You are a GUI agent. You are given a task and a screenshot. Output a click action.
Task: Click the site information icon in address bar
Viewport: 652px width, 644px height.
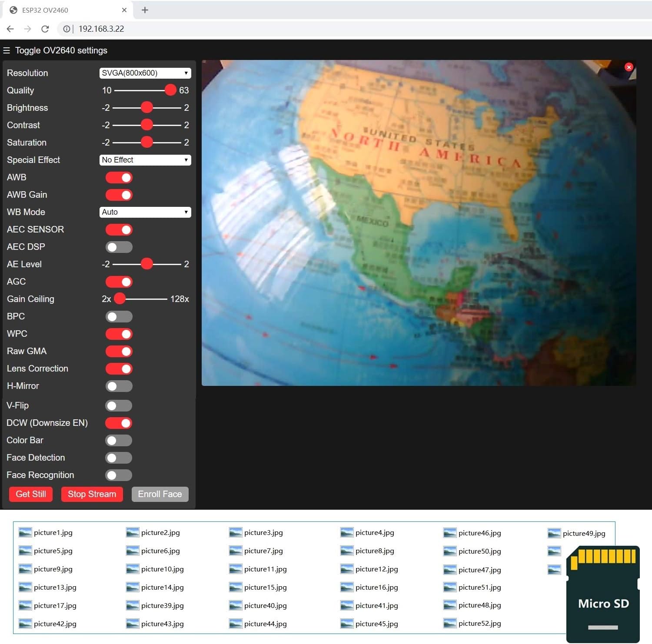67,29
